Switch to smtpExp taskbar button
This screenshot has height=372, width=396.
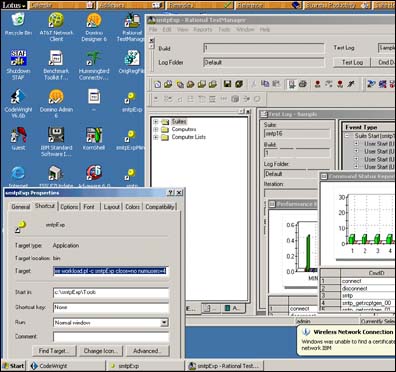146,366
